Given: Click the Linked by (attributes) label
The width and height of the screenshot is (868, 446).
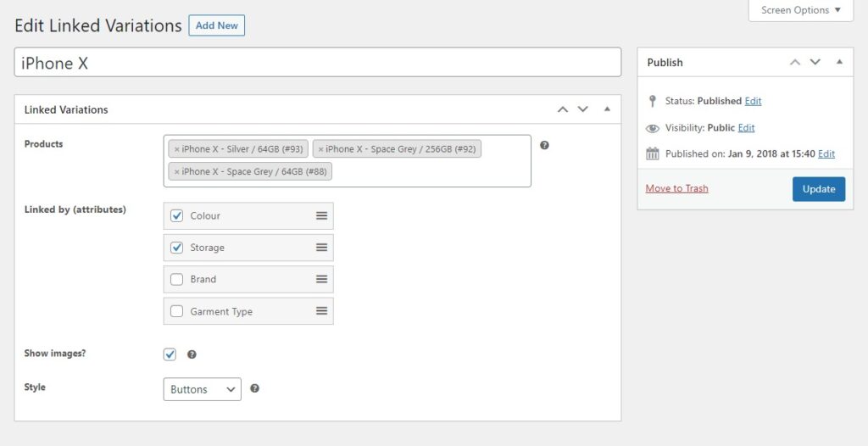Looking at the screenshot, I should 75,209.
